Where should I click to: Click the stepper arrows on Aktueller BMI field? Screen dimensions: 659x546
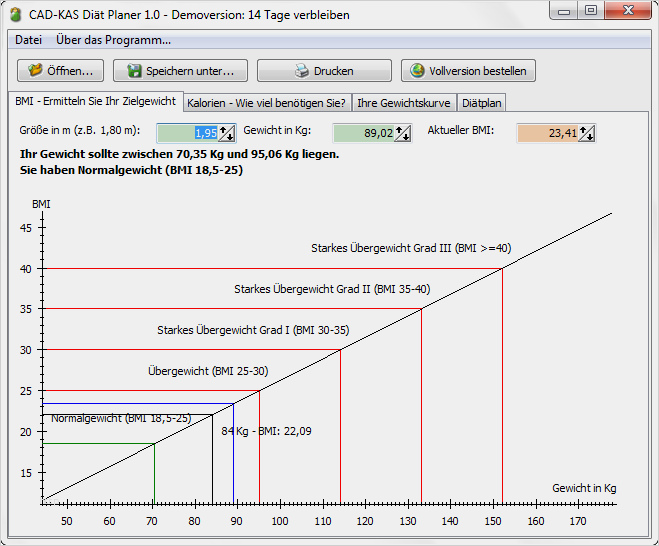587,133
